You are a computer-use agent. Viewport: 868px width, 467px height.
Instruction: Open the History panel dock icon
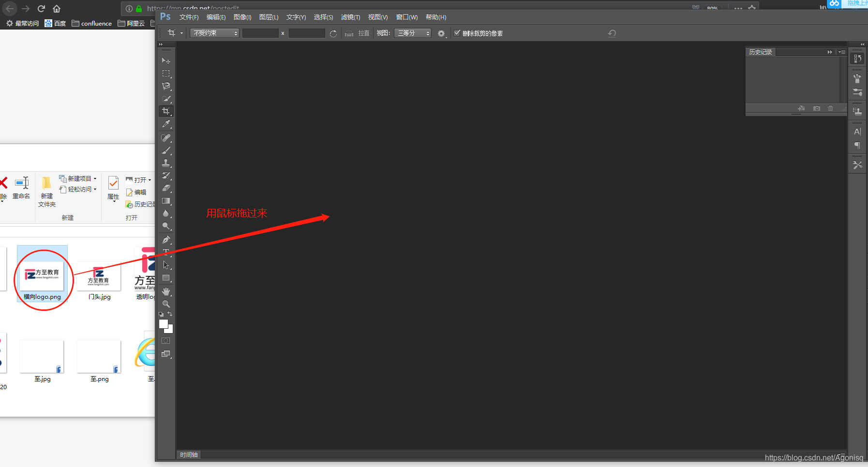tap(857, 58)
